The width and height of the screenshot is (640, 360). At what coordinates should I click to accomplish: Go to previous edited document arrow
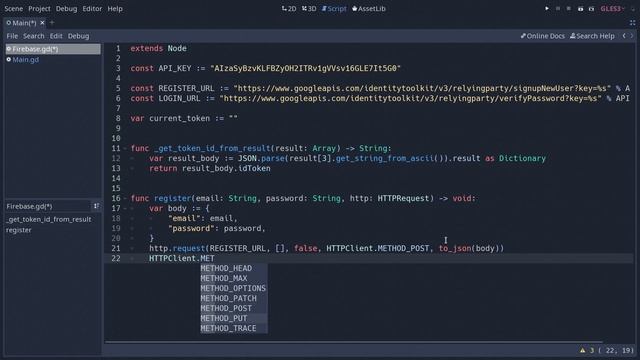[624, 36]
